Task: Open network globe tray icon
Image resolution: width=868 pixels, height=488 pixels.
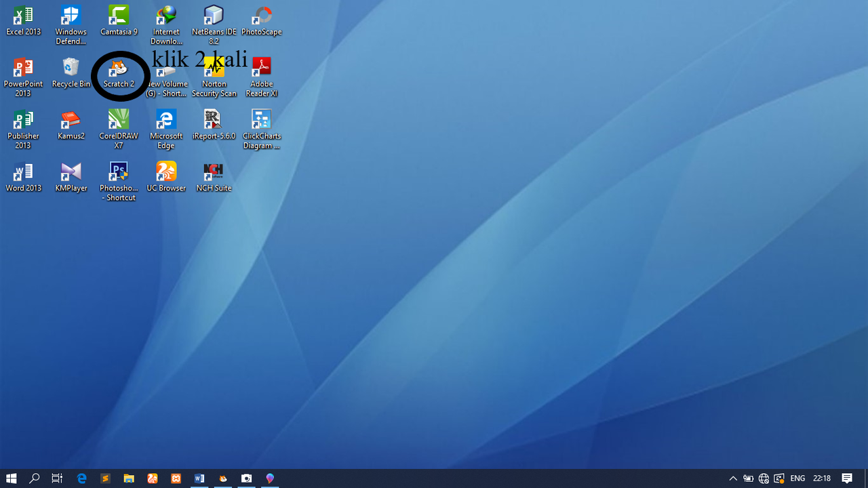Action: (x=764, y=479)
